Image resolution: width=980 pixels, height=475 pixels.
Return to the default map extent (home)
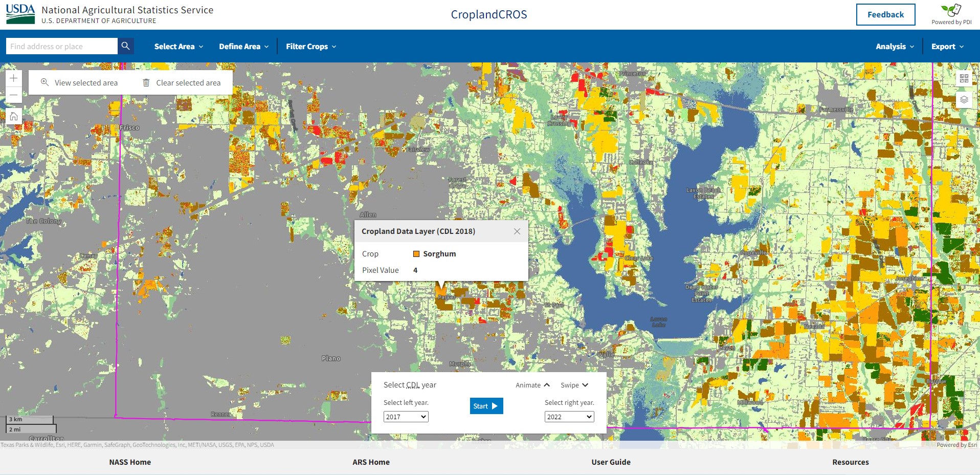14,116
